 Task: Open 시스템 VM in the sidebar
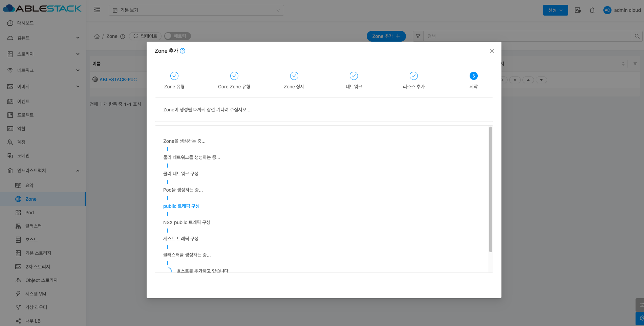click(43, 294)
